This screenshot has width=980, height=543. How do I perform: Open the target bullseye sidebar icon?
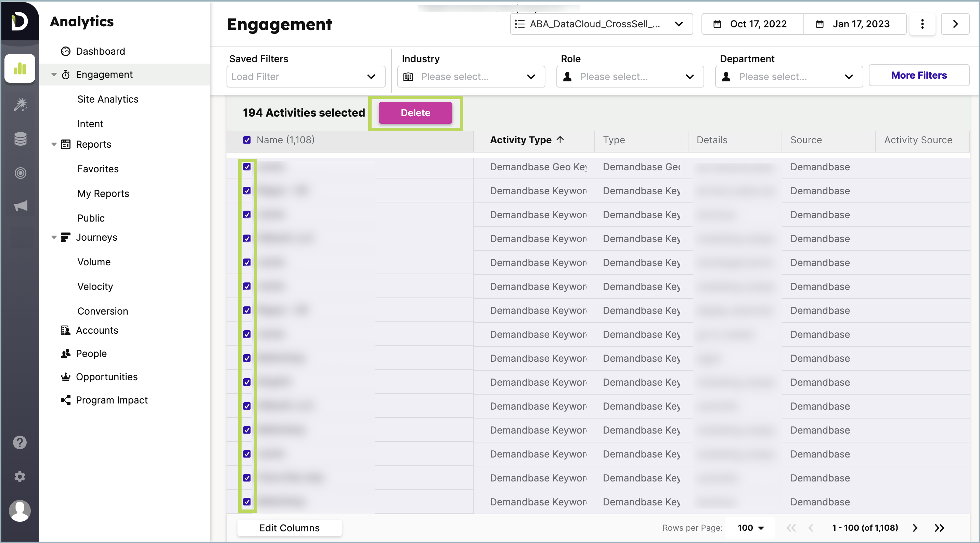[20, 173]
